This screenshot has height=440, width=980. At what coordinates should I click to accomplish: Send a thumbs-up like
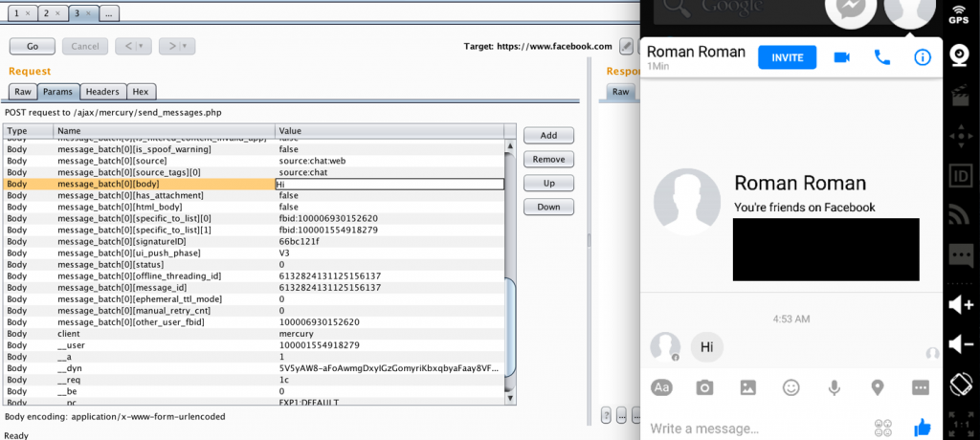coord(923,429)
